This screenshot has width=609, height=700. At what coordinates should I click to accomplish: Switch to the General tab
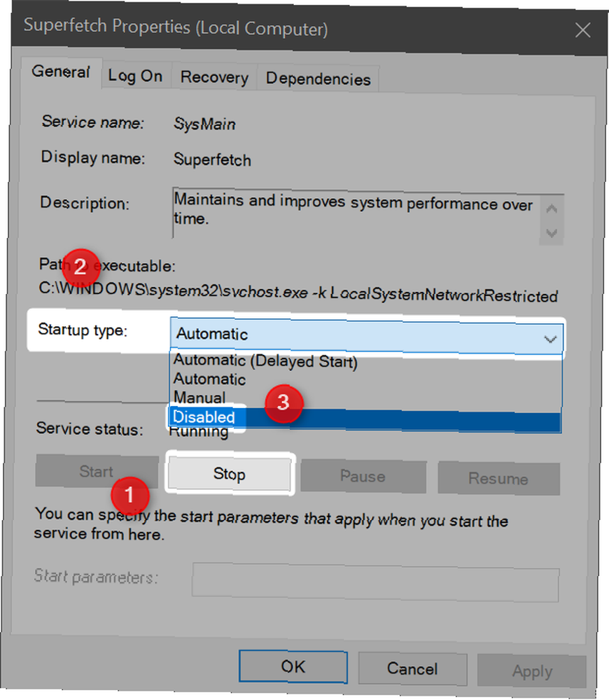61,72
